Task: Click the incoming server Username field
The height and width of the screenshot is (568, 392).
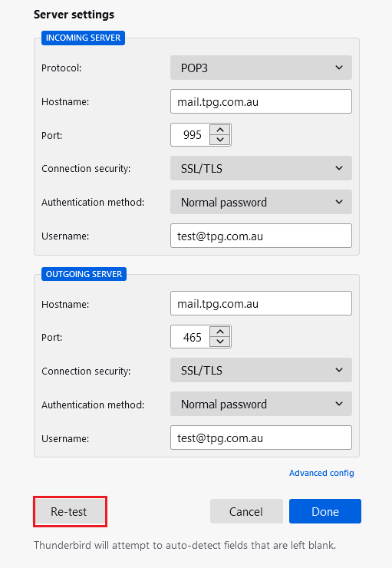Action: point(261,236)
